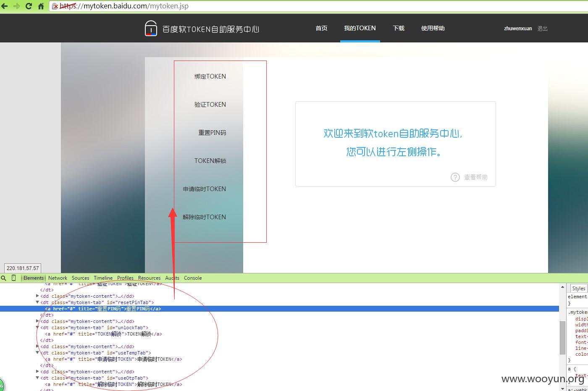
Task: Click the Elements panel scroll-up arrow
Action: click(562, 287)
